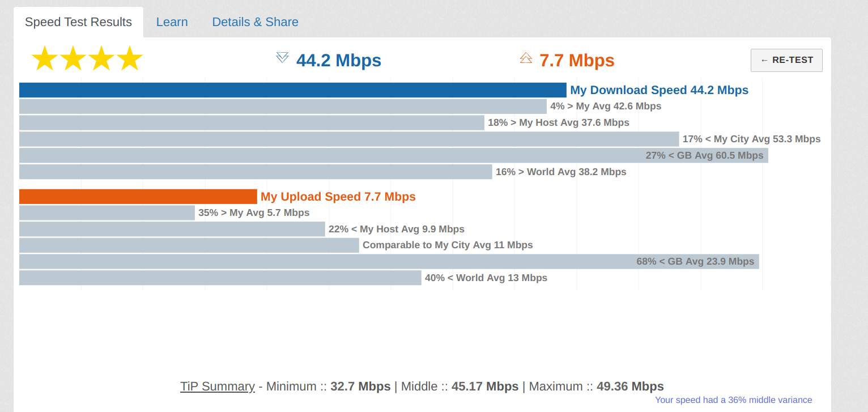Select the first rating star

[x=44, y=57]
